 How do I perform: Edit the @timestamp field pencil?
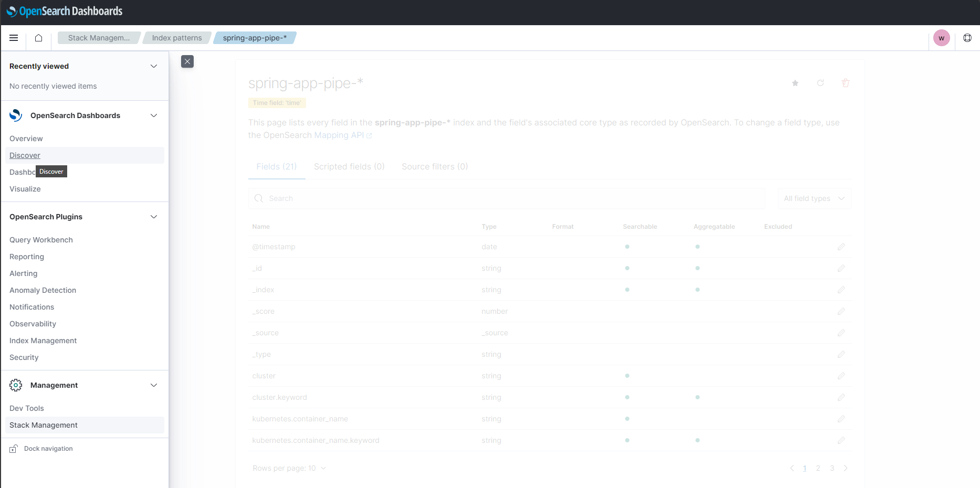click(x=841, y=247)
